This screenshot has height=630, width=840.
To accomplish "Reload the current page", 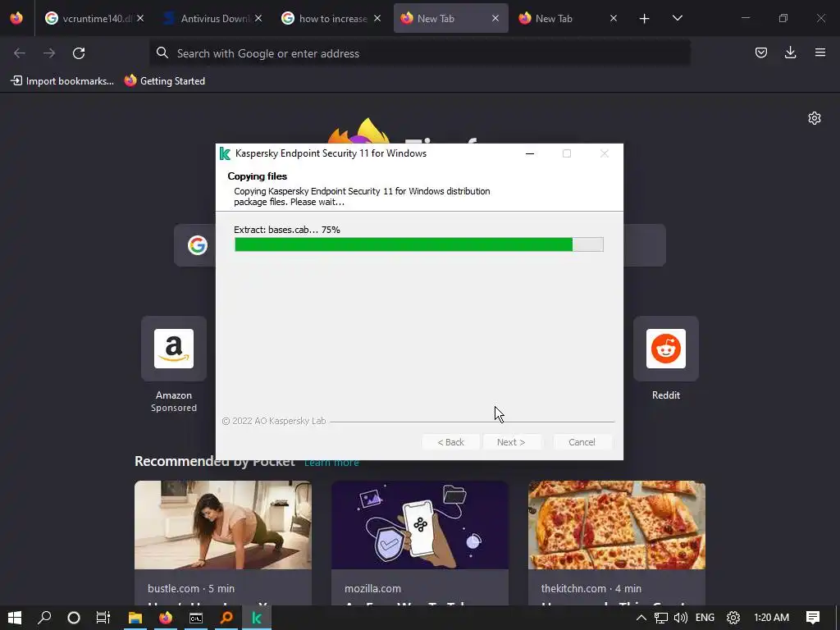I will point(79,53).
